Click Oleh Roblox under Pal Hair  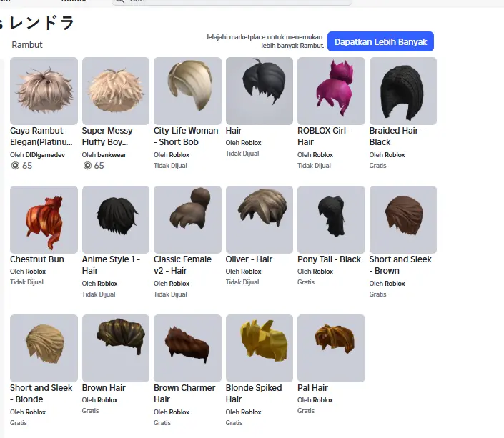click(x=315, y=399)
